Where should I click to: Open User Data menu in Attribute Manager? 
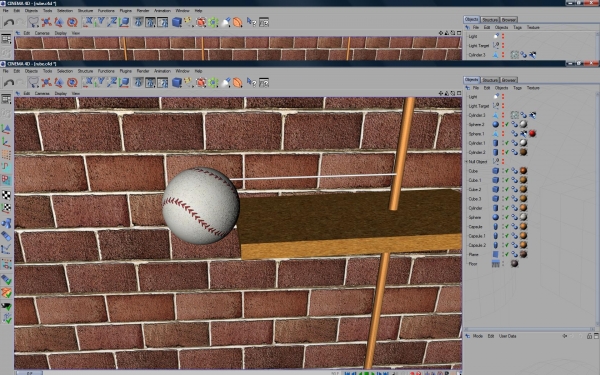[507, 336]
